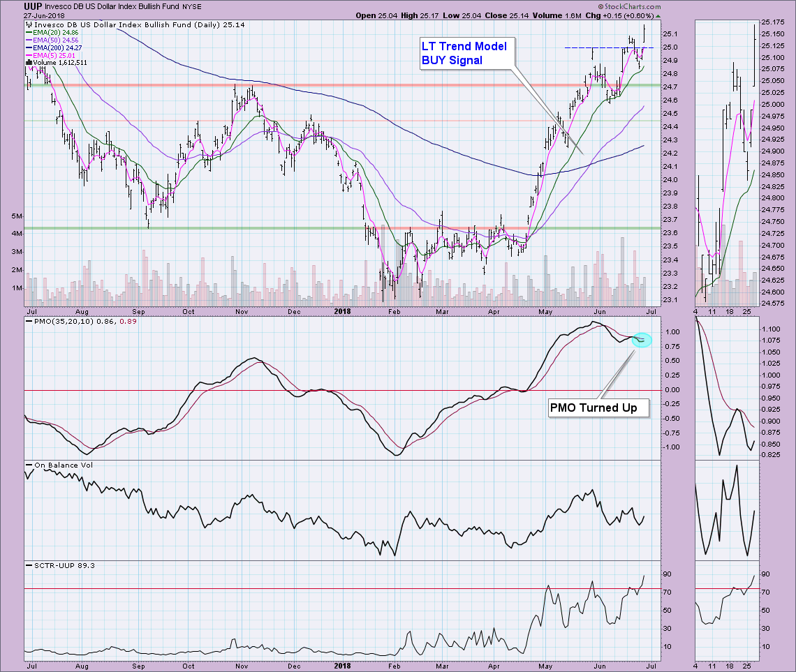796x672 pixels.
Task: Click the 23.6 price axis label
Action: 670,233
